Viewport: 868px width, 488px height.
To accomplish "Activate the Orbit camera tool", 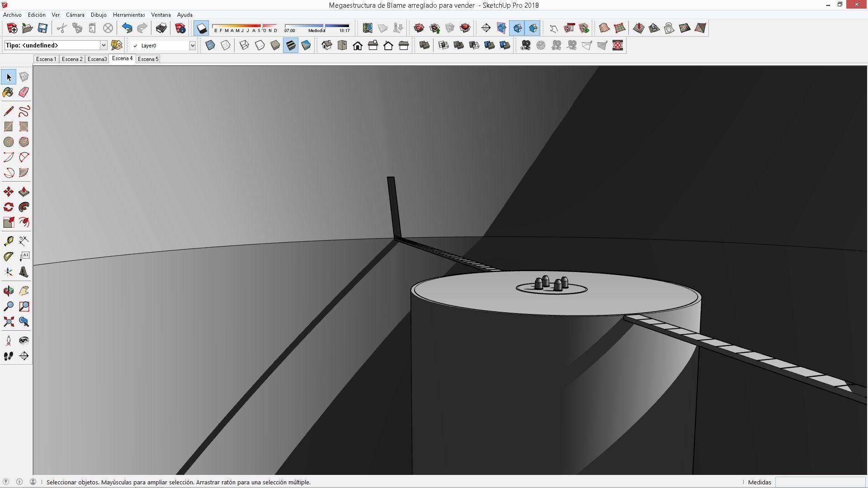I will pyautogui.click(x=8, y=291).
